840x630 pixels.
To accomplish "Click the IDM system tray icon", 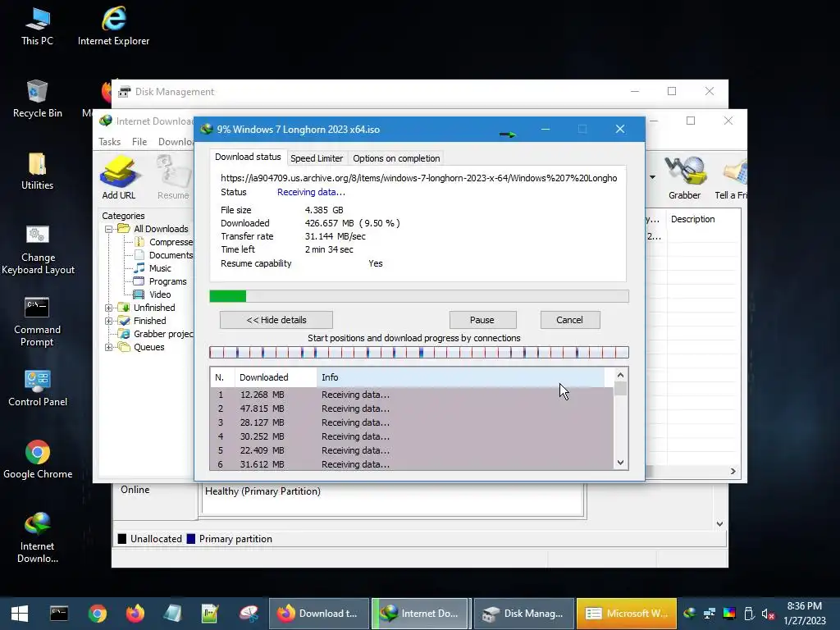I will click(689, 614).
